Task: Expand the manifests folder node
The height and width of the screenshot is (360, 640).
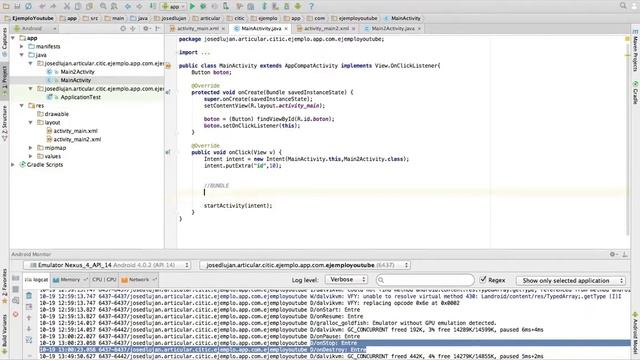Action: [22, 47]
